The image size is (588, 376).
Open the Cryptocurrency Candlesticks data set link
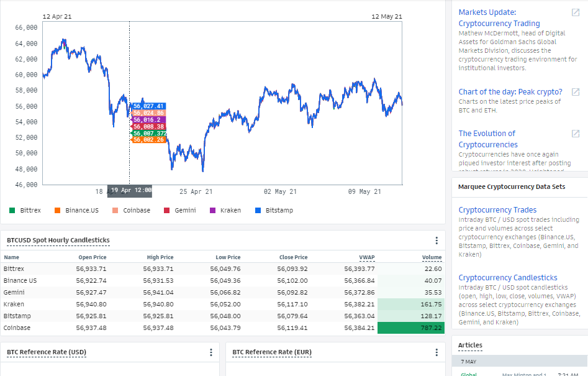508,278
